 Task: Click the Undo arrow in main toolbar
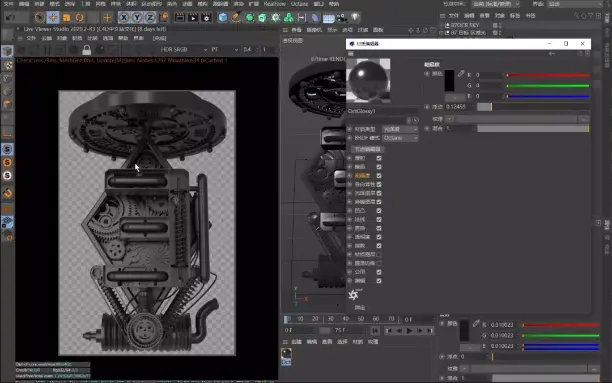tap(11, 18)
